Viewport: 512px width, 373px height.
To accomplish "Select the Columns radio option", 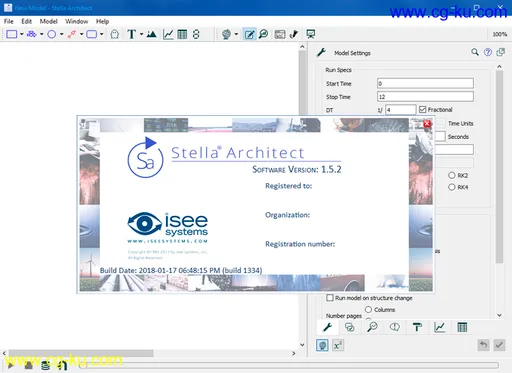I will 368,309.
